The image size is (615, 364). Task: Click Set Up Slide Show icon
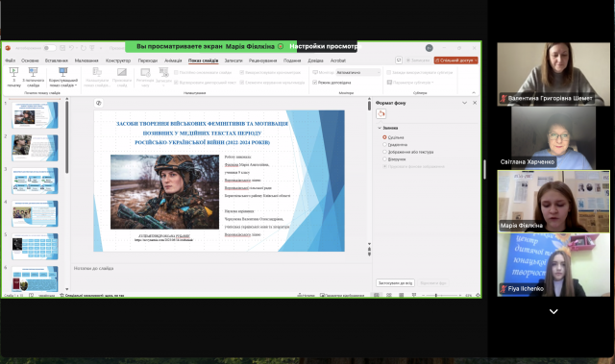(96, 72)
